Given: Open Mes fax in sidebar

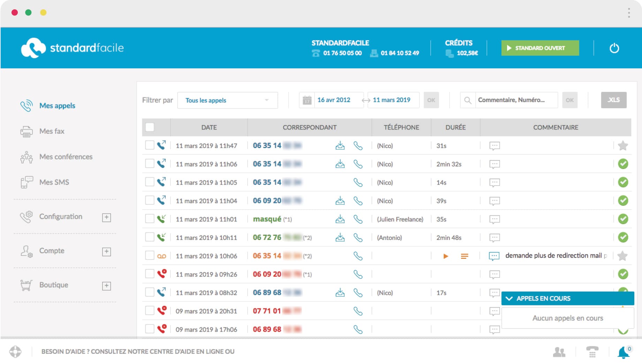Looking at the screenshot, I should pos(52,131).
